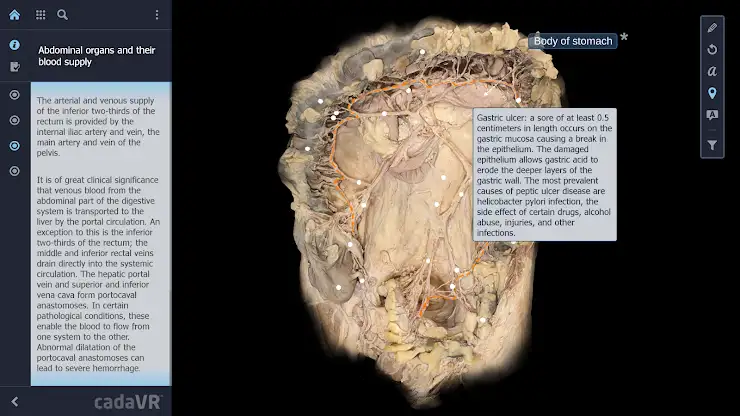Screen dimensions: 740x416
Task: Toggle label display icon
Action: coord(712,115)
